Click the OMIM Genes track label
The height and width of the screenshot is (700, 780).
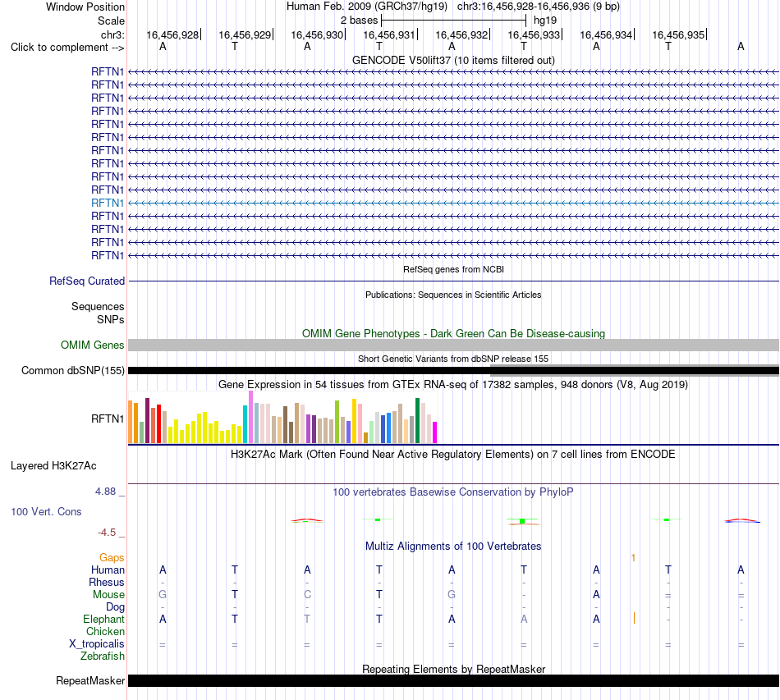[92, 345]
